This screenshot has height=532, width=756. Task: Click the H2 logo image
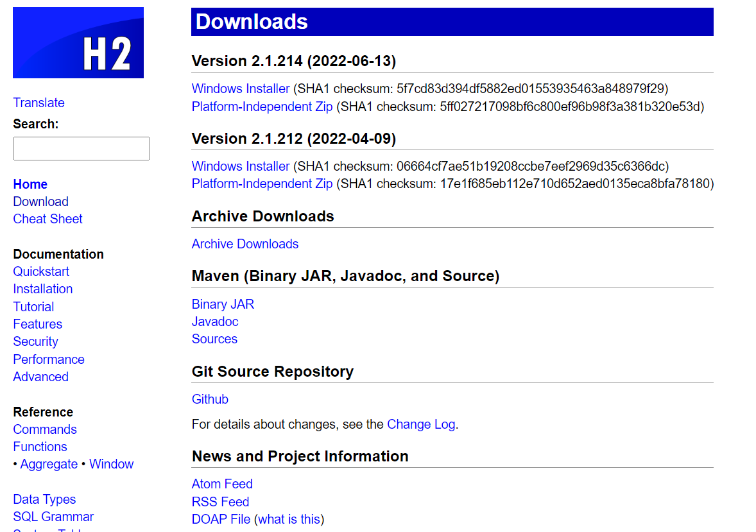(78, 42)
